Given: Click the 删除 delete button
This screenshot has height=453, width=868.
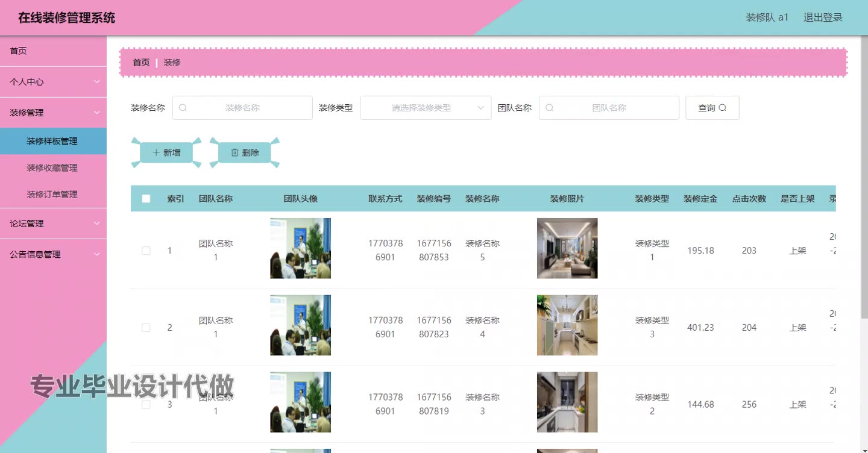Looking at the screenshot, I should pos(245,152).
